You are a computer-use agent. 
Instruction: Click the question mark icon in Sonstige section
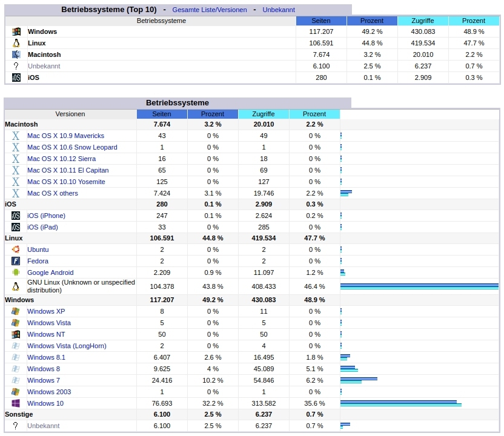tap(15, 426)
